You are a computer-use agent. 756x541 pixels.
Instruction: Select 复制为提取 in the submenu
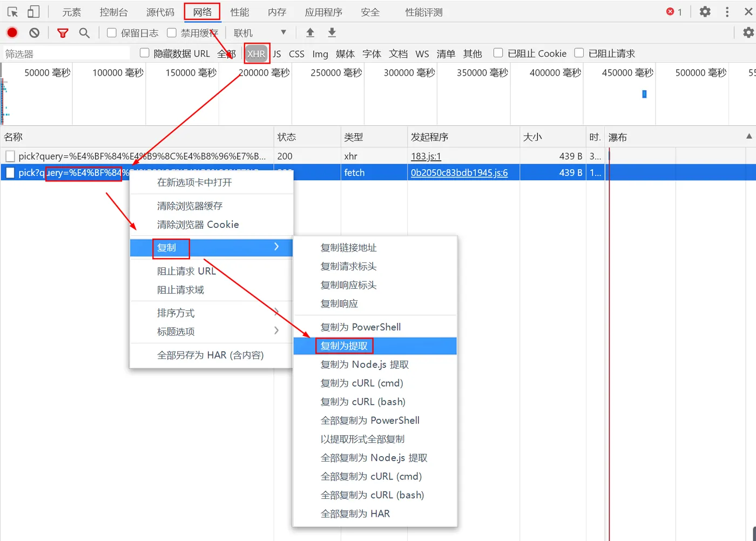click(375, 346)
